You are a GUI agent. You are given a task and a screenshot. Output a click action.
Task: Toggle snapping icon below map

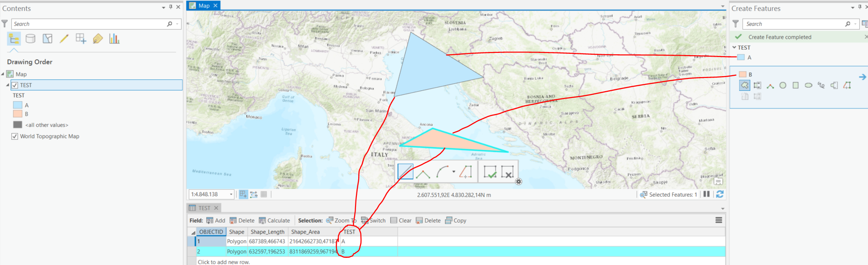243,194
